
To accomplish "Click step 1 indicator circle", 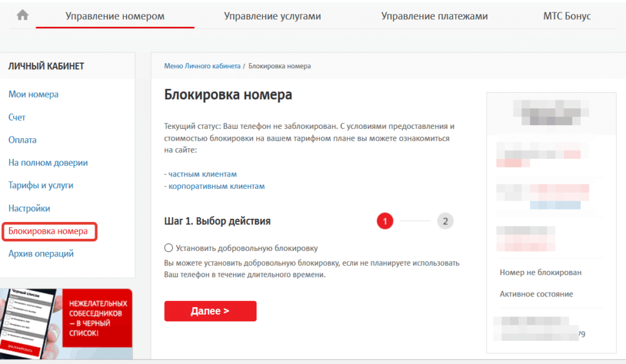I will pos(385,221).
